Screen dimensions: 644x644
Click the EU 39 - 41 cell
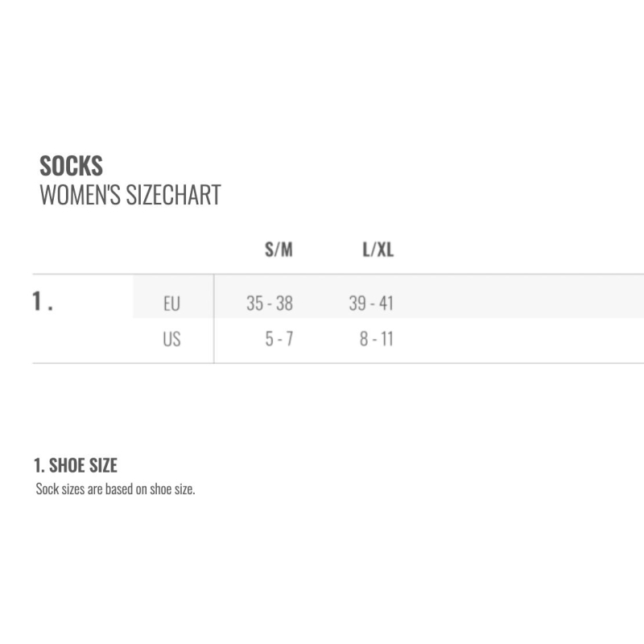371,303
